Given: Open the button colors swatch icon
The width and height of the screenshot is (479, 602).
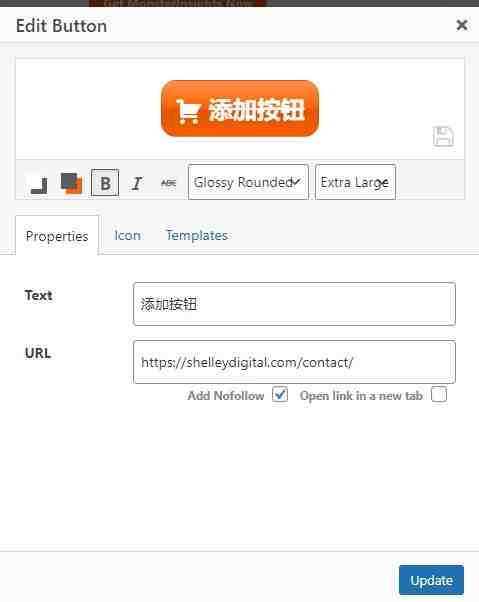Looking at the screenshot, I should point(71,183).
